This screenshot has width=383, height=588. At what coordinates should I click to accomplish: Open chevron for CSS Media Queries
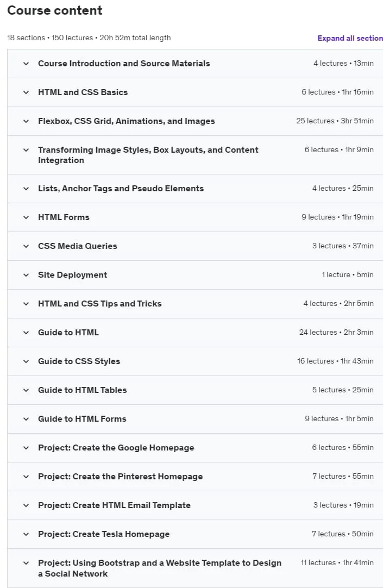click(x=26, y=246)
